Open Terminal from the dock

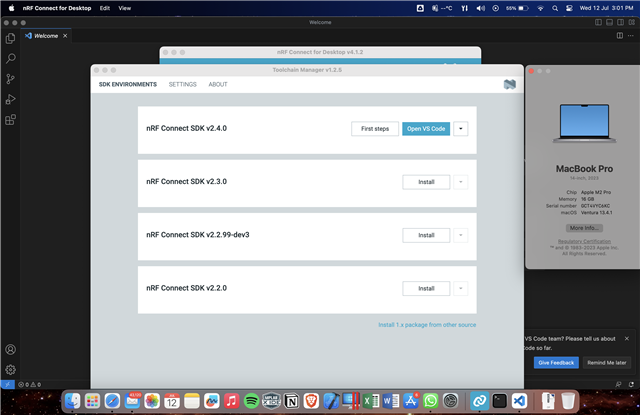pyautogui.click(x=499, y=401)
